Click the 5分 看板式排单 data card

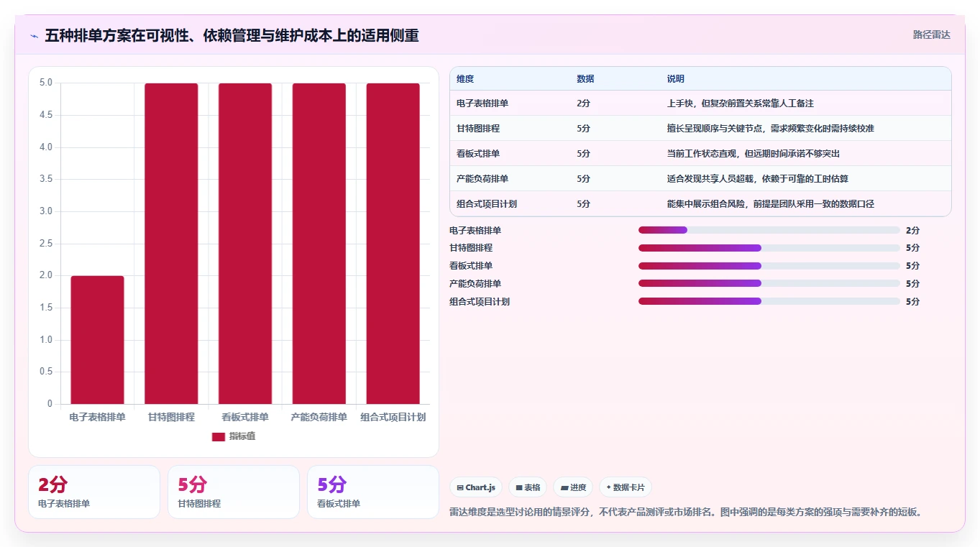coord(373,492)
